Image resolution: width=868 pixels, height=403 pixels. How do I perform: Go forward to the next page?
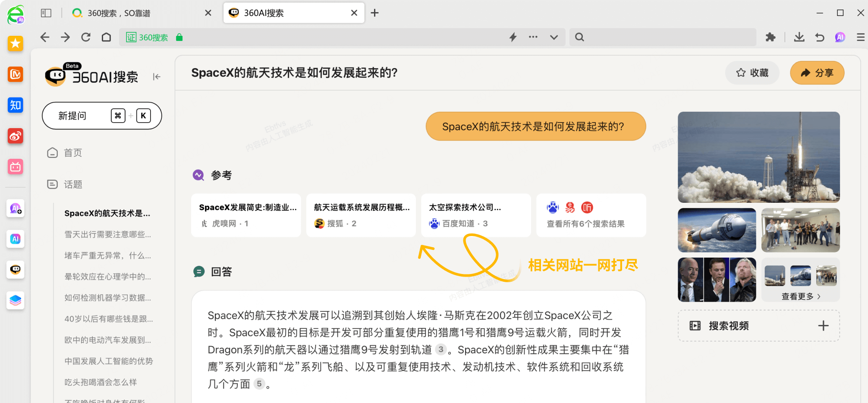[65, 37]
